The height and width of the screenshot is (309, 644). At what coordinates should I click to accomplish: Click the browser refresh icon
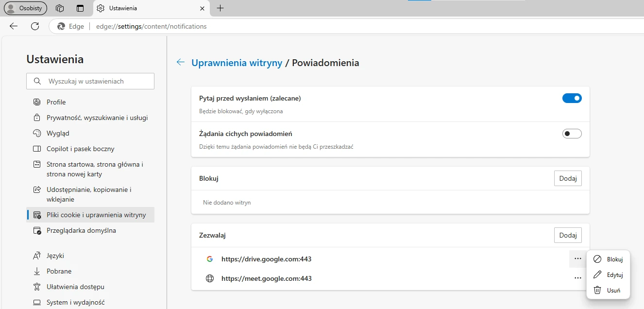click(35, 26)
